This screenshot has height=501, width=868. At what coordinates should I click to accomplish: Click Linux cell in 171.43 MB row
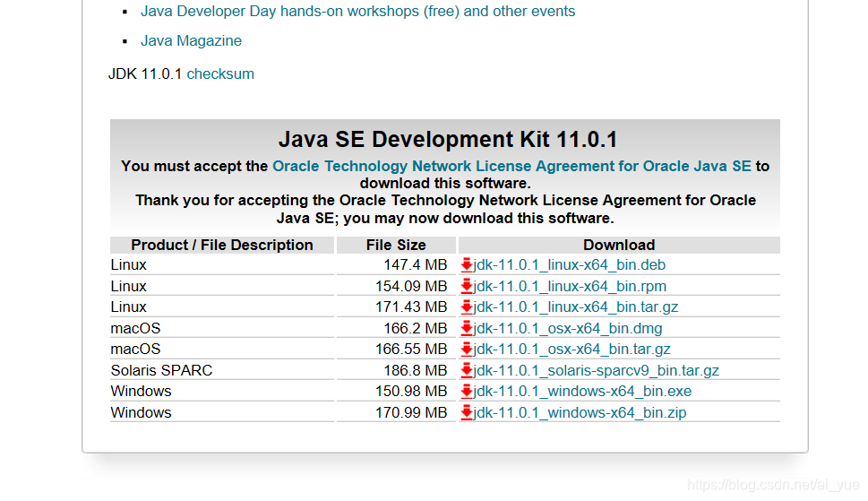(222, 307)
